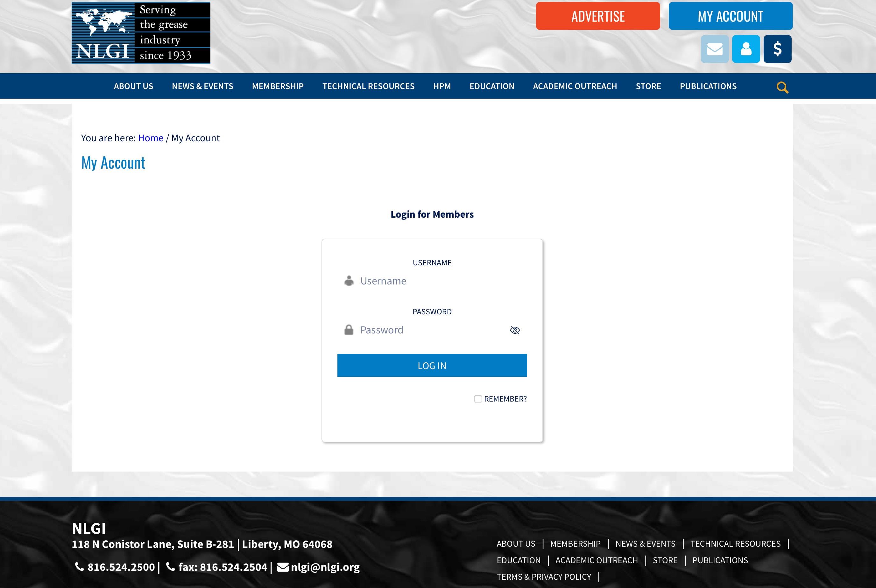The image size is (876, 588).
Task: Click the My Account header button
Action: point(730,16)
